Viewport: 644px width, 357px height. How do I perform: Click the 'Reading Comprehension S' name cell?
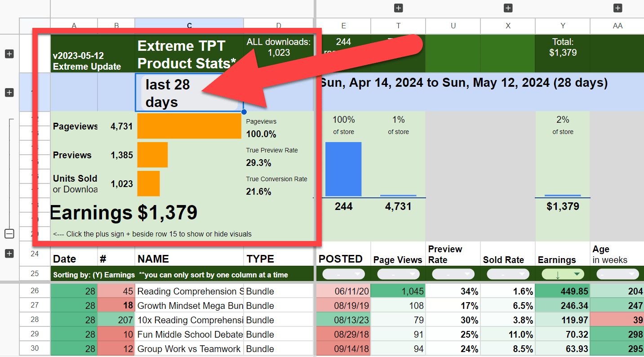click(x=189, y=291)
